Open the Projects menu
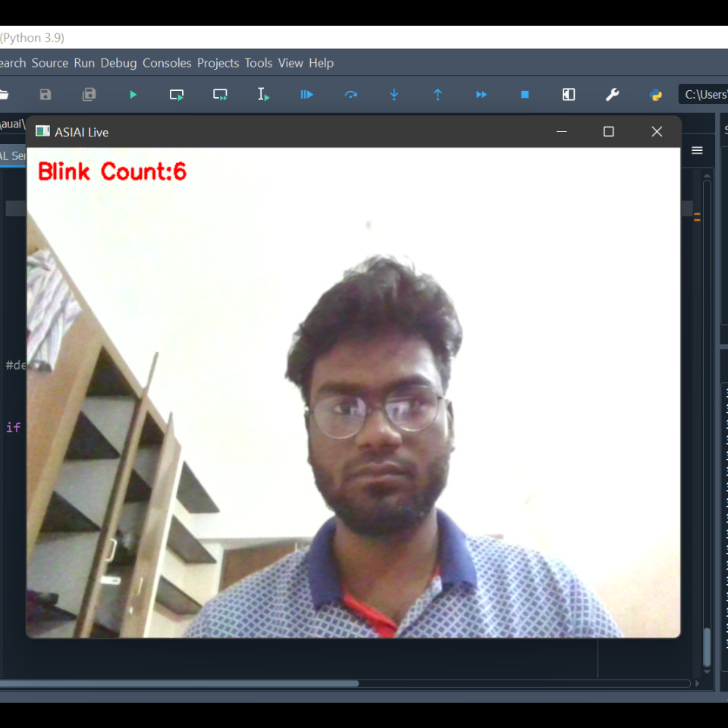This screenshot has height=728, width=728. point(218,63)
